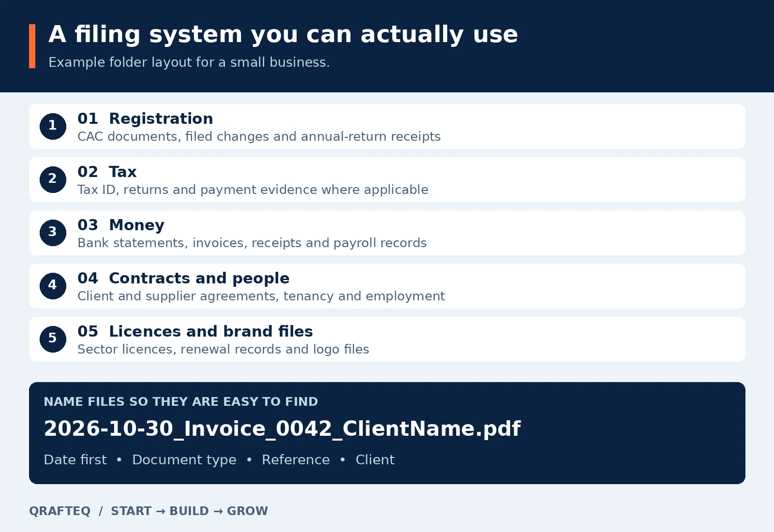
Task: Select the '05 Licences and brand files' heading
Action: pyautogui.click(x=195, y=332)
